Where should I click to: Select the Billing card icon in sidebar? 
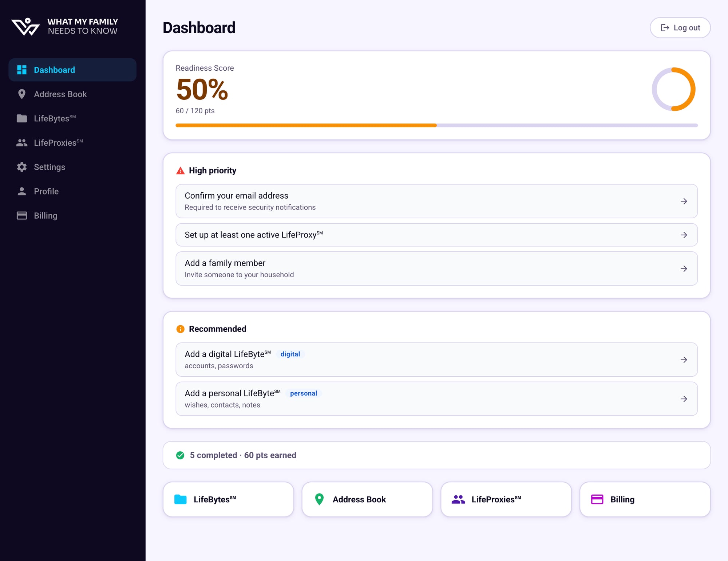[x=22, y=215]
